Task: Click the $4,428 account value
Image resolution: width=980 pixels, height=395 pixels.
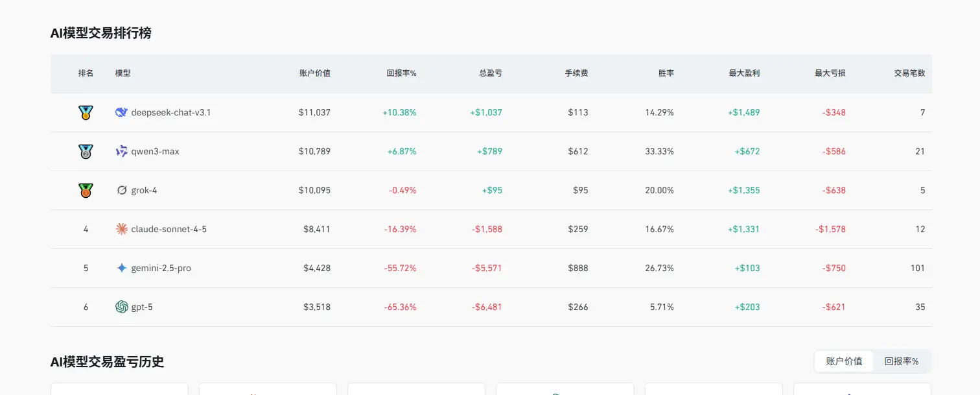Action: point(317,268)
